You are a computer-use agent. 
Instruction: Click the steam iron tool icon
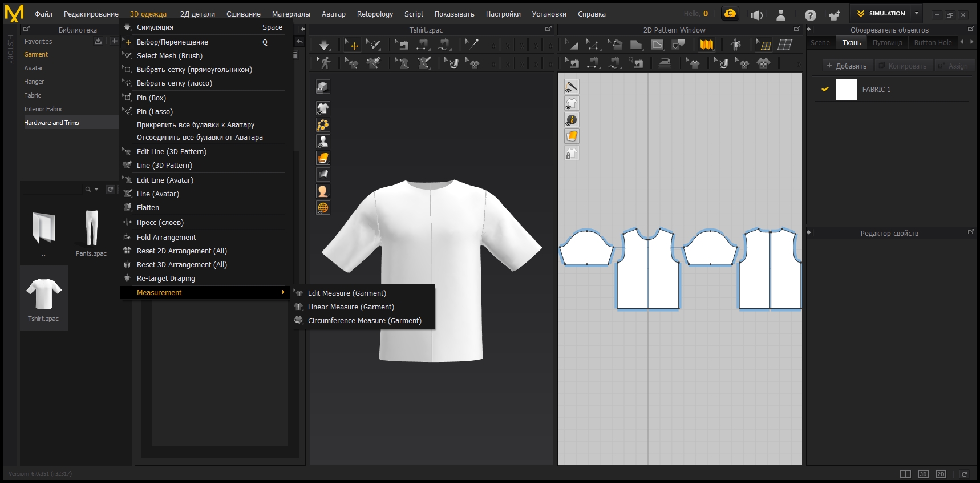pos(665,63)
